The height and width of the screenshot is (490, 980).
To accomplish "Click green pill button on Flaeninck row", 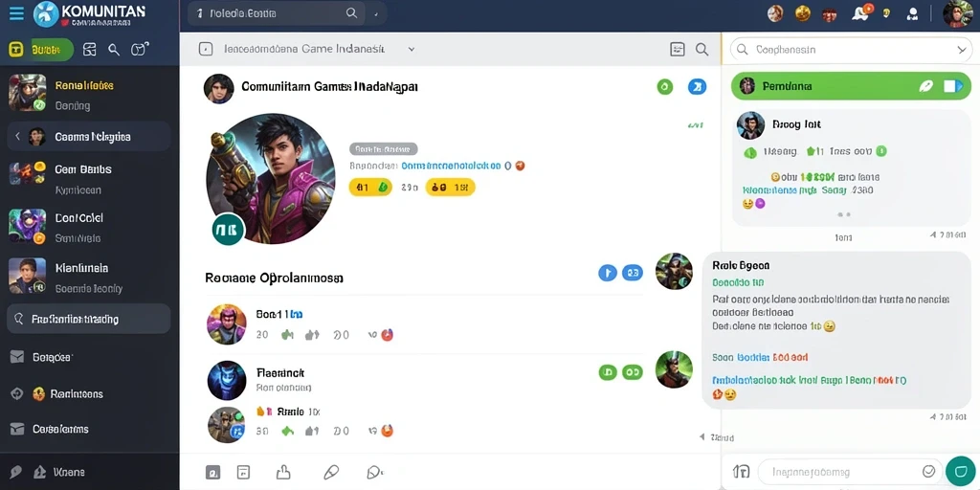I will point(633,372).
